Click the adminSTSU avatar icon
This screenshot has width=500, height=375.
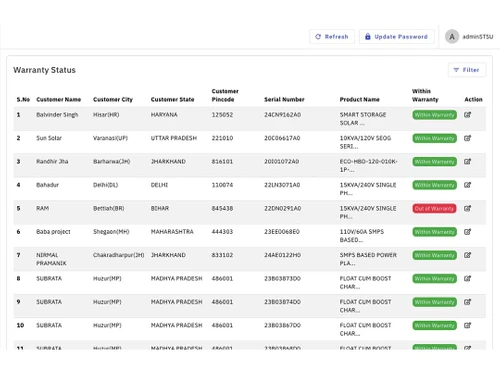452,37
